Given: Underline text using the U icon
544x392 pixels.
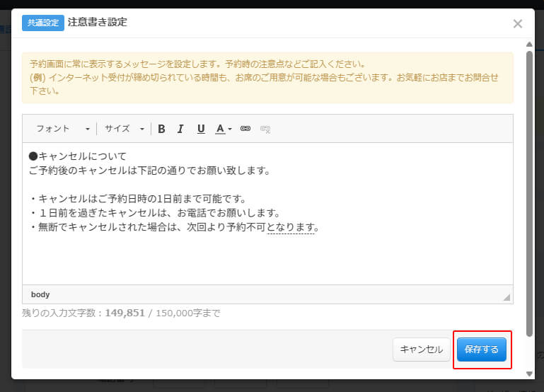Looking at the screenshot, I should (x=201, y=129).
